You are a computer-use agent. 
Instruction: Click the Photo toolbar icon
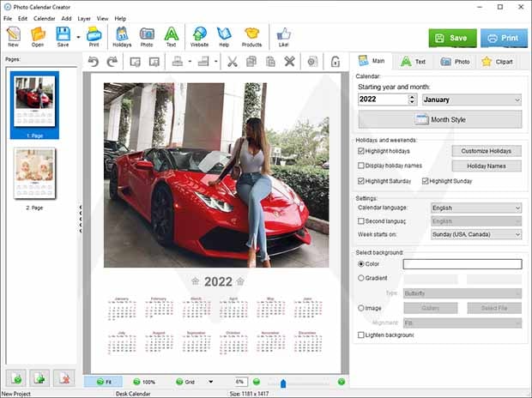[147, 37]
